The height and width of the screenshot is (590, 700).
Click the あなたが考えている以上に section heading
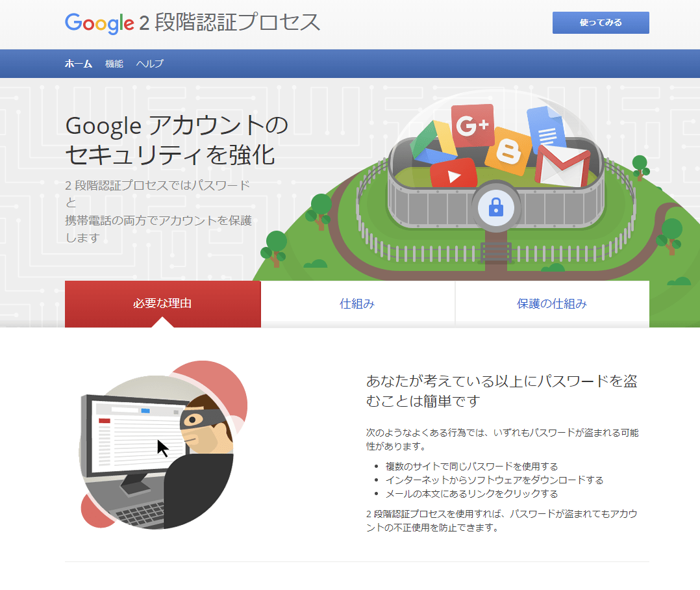[502, 391]
